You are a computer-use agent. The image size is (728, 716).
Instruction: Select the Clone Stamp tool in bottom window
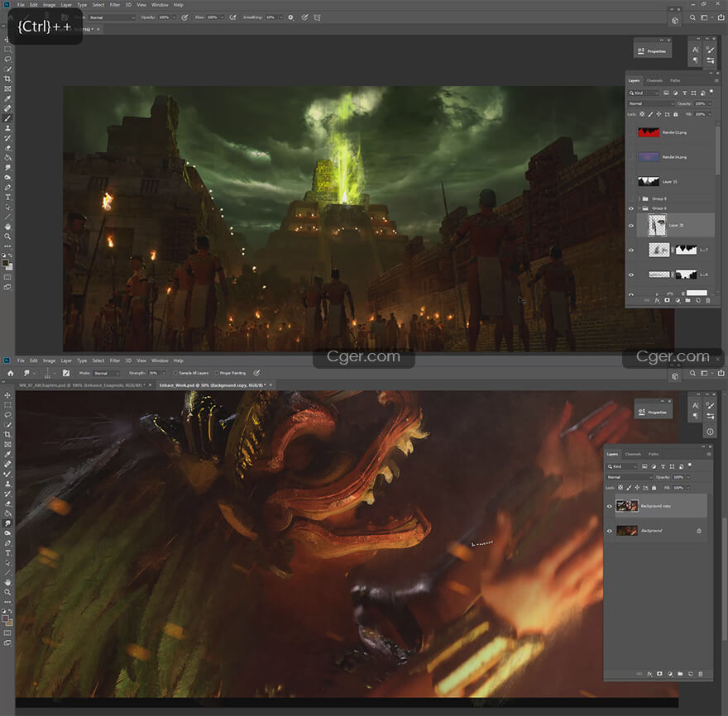(8, 484)
